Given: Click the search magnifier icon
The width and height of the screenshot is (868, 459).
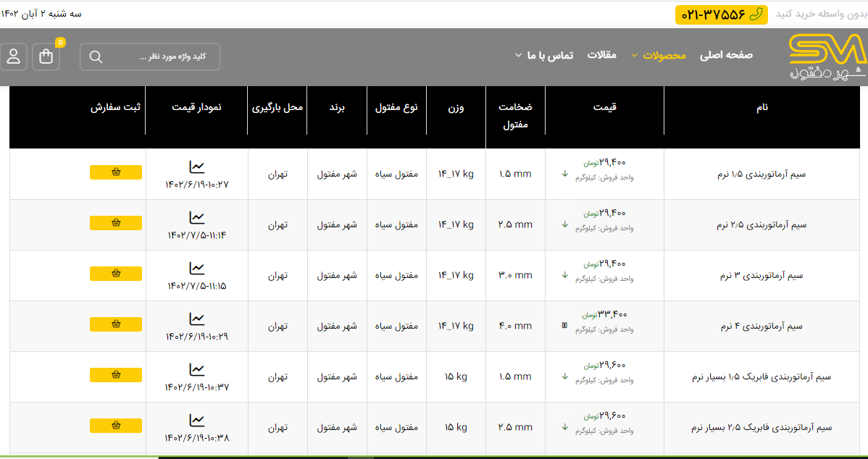Looking at the screenshot, I should (x=96, y=57).
